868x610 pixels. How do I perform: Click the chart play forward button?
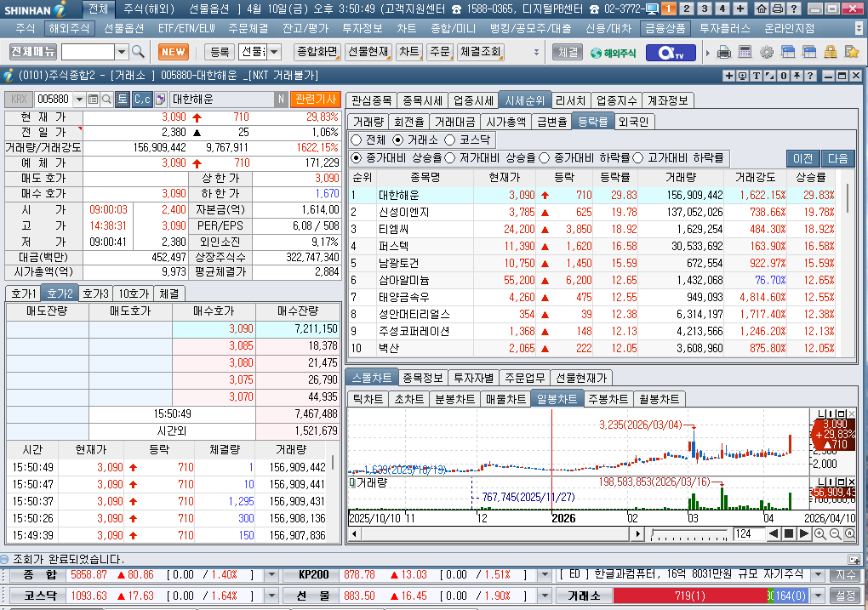pyautogui.click(x=804, y=534)
